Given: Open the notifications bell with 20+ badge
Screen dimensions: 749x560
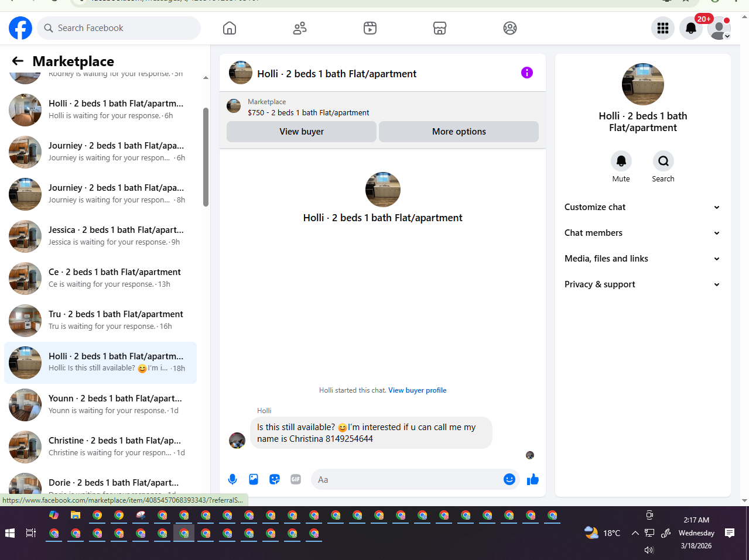Looking at the screenshot, I should [691, 28].
